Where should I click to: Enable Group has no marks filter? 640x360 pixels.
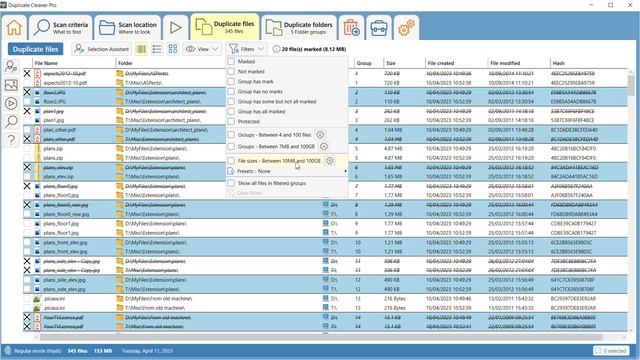pyautogui.click(x=231, y=91)
